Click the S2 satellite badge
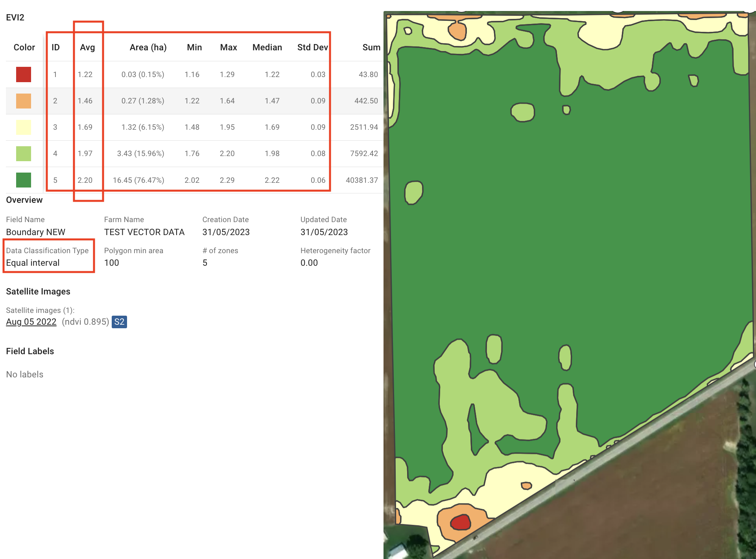The height and width of the screenshot is (559, 756). (119, 322)
